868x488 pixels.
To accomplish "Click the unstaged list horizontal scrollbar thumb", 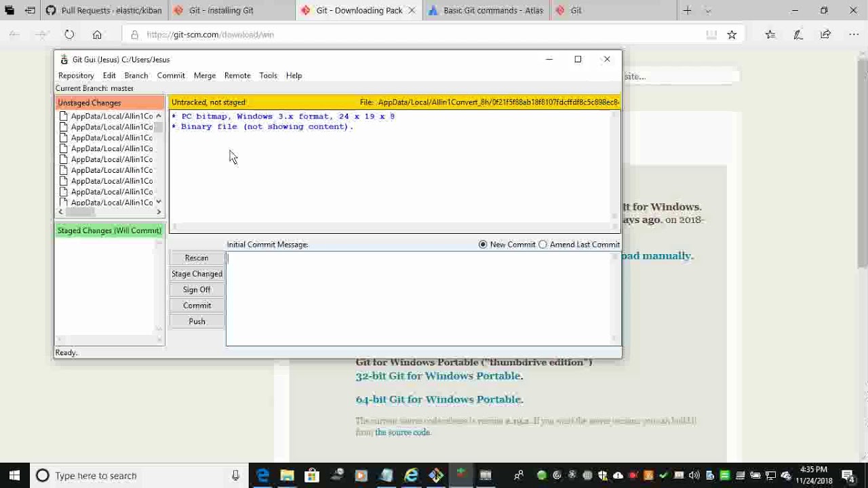I will click(x=80, y=212).
